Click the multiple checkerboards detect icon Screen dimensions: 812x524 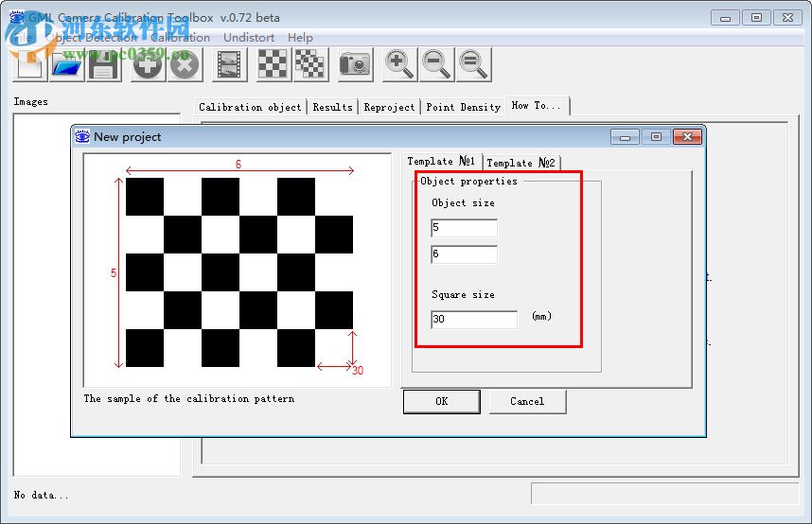(x=310, y=65)
